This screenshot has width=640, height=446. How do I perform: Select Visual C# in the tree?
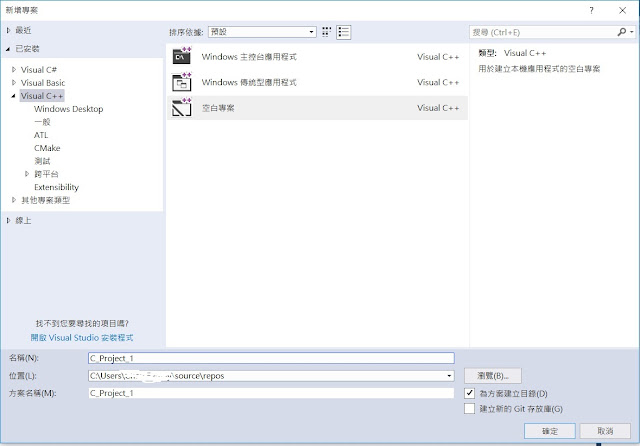(x=39, y=70)
